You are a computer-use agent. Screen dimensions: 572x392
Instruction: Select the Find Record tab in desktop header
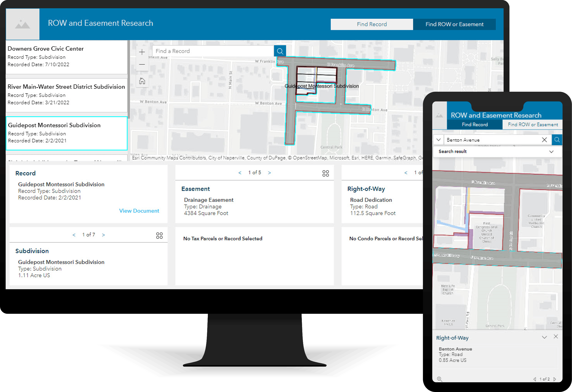[372, 24]
